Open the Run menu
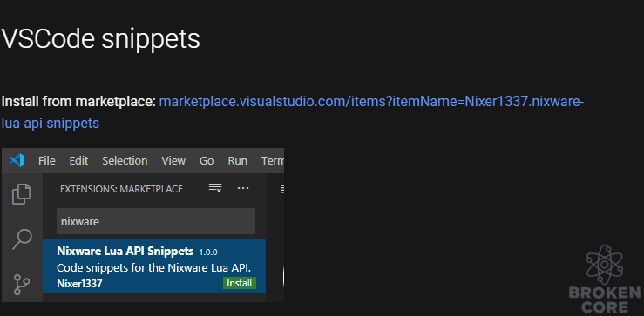644x316 pixels. click(237, 161)
